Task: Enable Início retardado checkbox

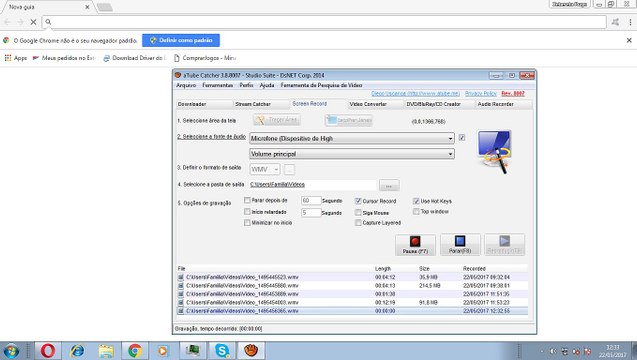Action: tap(247, 212)
